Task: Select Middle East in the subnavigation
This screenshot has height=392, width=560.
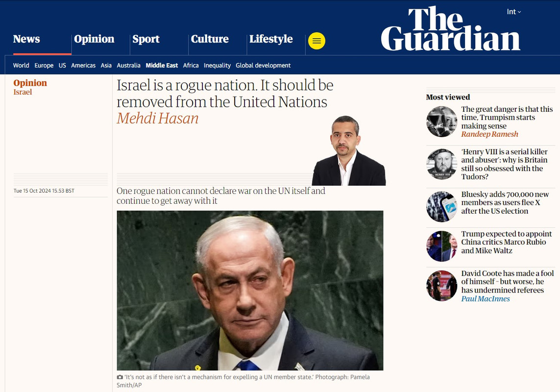Action: [x=162, y=65]
